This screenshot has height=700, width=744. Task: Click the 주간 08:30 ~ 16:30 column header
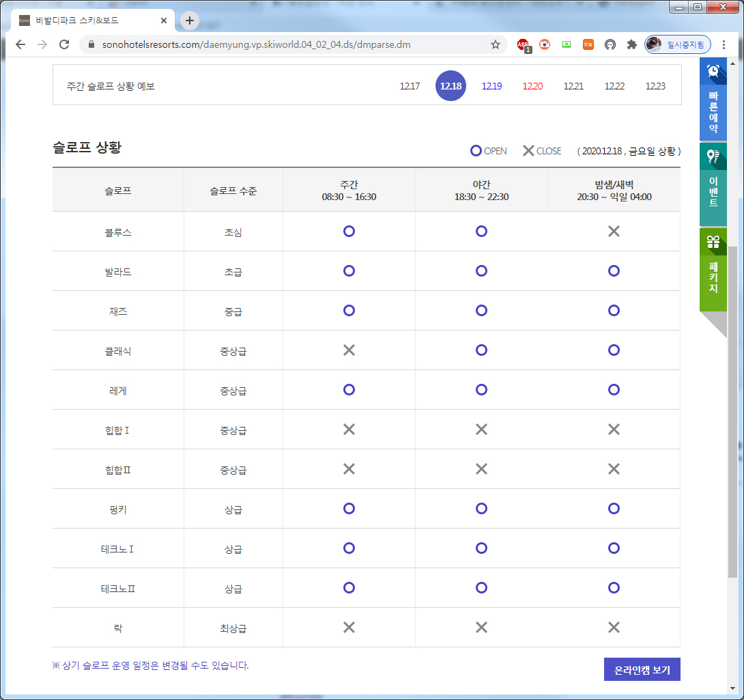(x=349, y=191)
